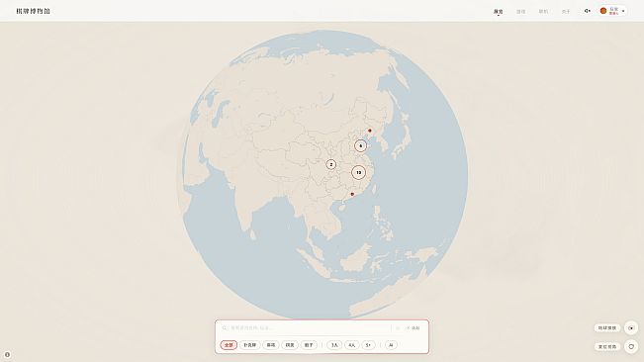
Task: Clear the search with the ✕ button
Action: coord(414,328)
